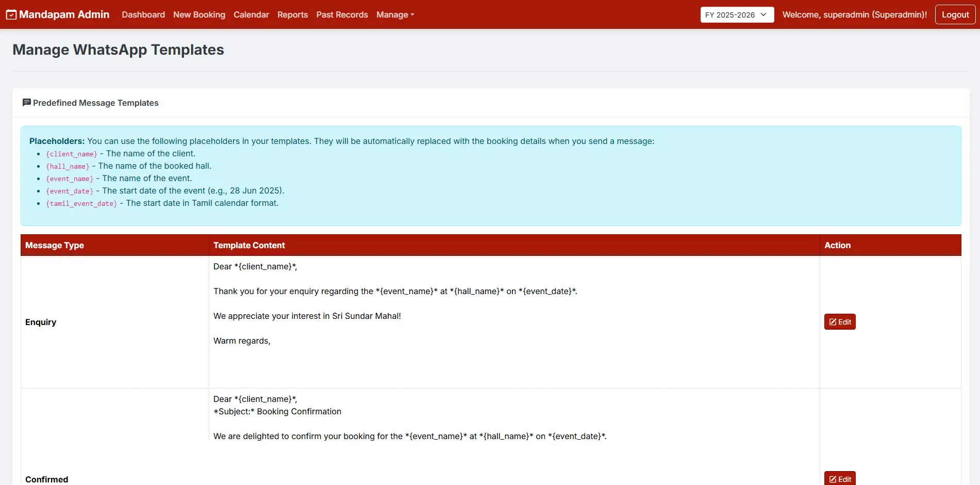Click the Logout button

(955, 14)
